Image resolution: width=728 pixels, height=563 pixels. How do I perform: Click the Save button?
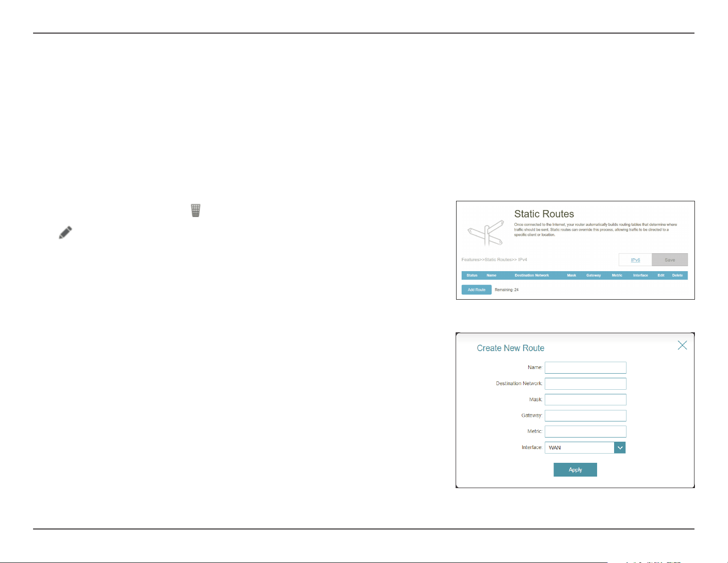pos(670,260)
